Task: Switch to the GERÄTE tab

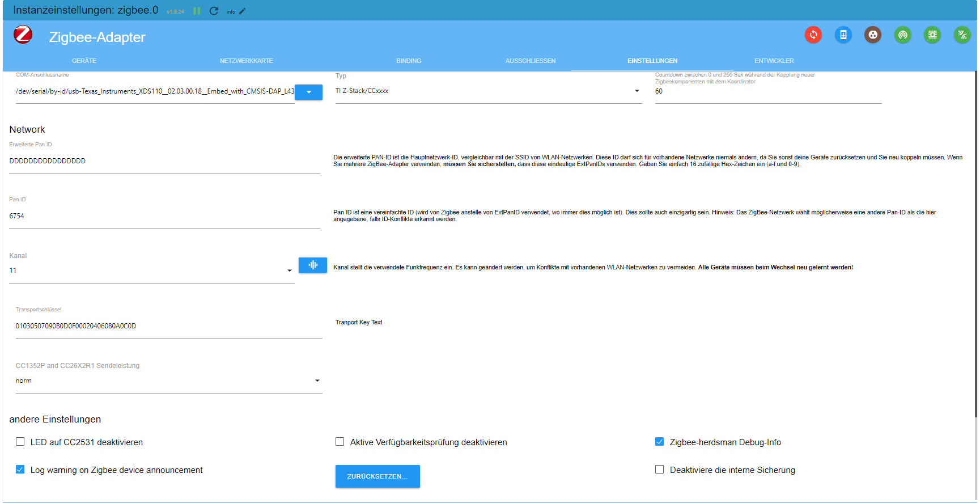Action: tap(84, 61)
